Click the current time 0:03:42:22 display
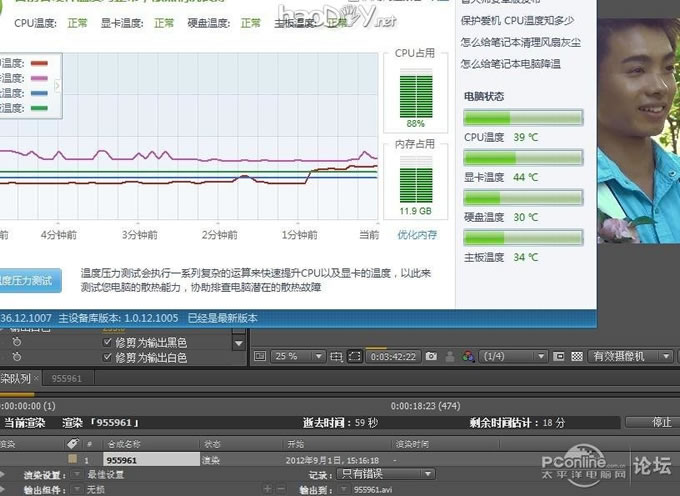 point(392,356)
